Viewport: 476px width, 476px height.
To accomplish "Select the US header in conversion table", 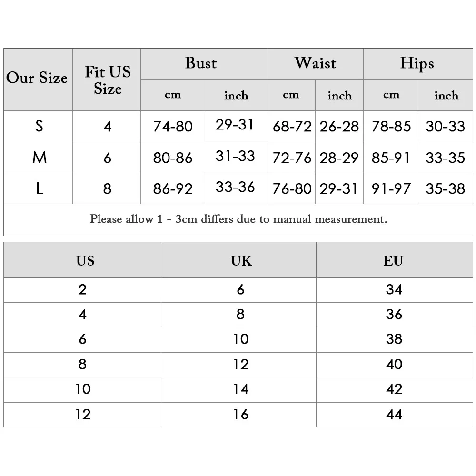I will tap(85, 261).
